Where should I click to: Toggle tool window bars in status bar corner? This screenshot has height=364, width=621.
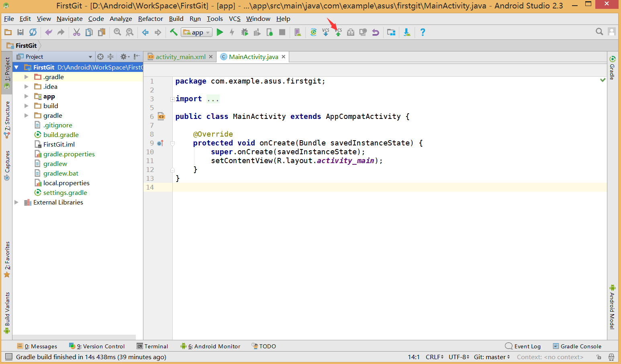click(x=8, y=357)
